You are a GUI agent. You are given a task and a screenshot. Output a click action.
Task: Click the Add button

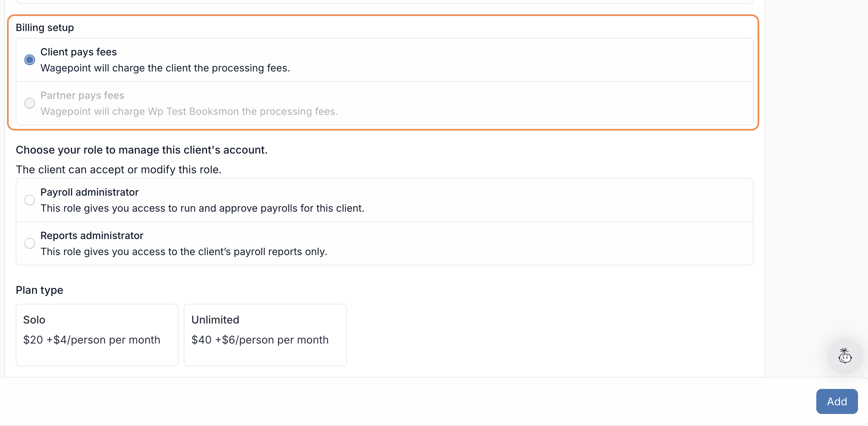click(x=837, y=401)
